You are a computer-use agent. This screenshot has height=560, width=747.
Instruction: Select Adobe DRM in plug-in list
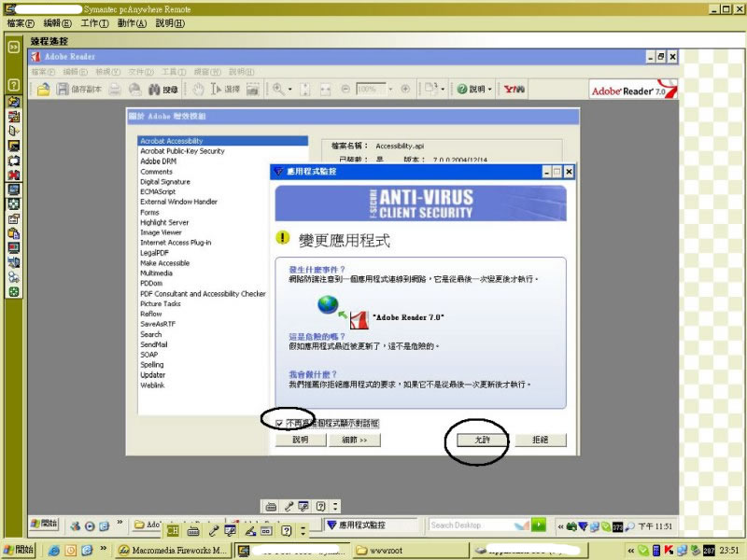tap(158, 161)
